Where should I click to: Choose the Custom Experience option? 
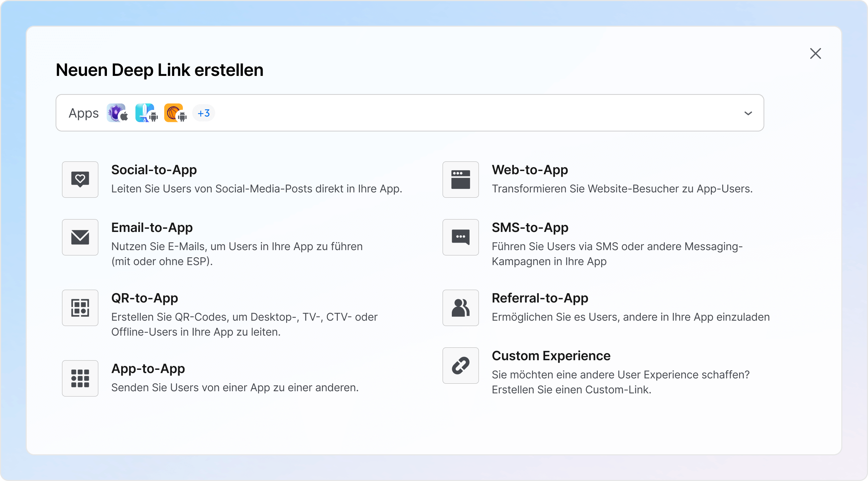551,356
